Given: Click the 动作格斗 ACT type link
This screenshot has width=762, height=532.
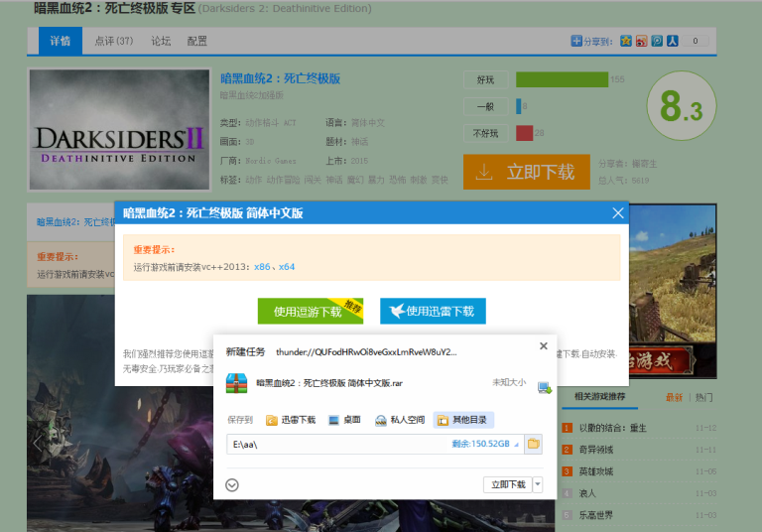Looking at the screenshot, I should (271, 122).
